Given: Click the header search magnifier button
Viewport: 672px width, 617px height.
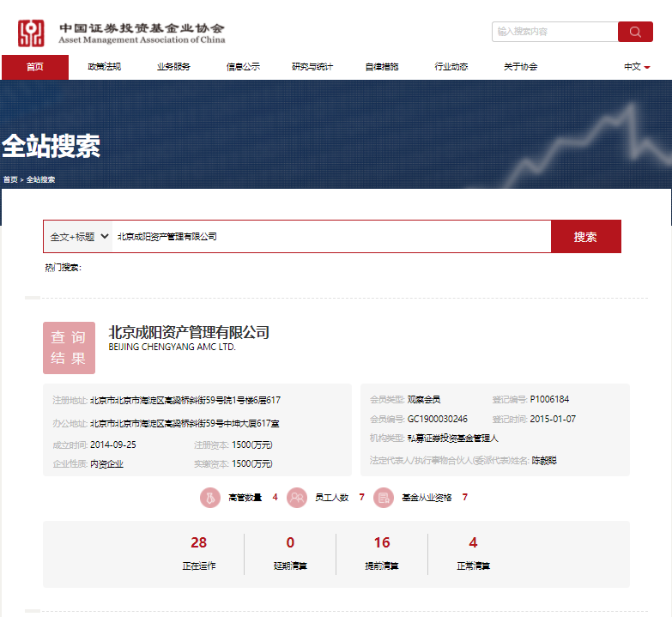Looking at the screenshot, I should coord(635,32).
